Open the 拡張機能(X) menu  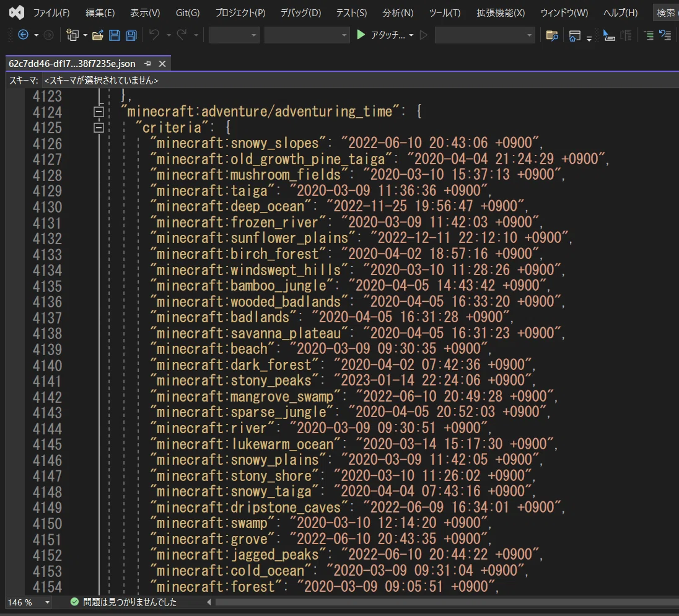pyautogui.click(x=501, y=13)
